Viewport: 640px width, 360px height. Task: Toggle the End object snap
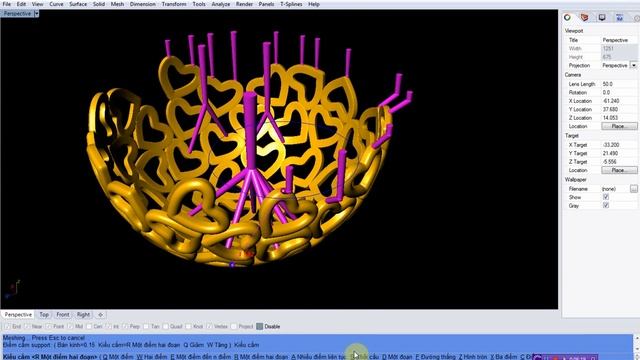[7, 327]
